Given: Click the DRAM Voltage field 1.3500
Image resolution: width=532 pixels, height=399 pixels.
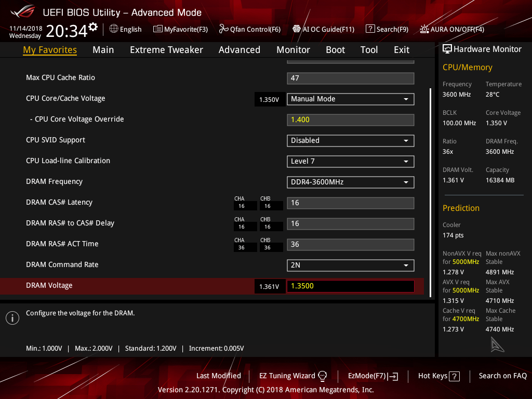Looking at the screenshot, I should (x=351, y=286).
